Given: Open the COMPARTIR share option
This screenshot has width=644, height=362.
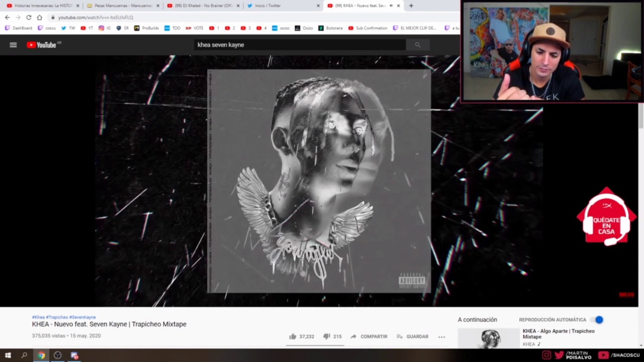Looking at the screenshot, I should (x=369, y=336).
